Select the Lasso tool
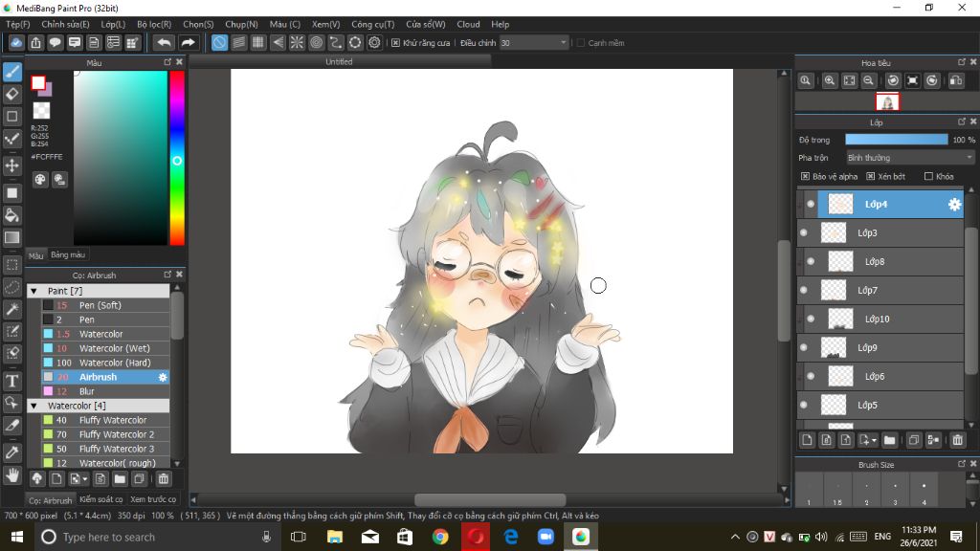 coord(11,287)
